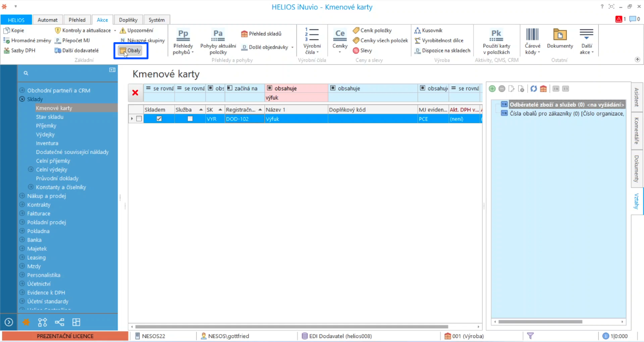Viewport: 644px width, 342px height.
Task: Open Upozornění warnings
Action: pos(137,30)
